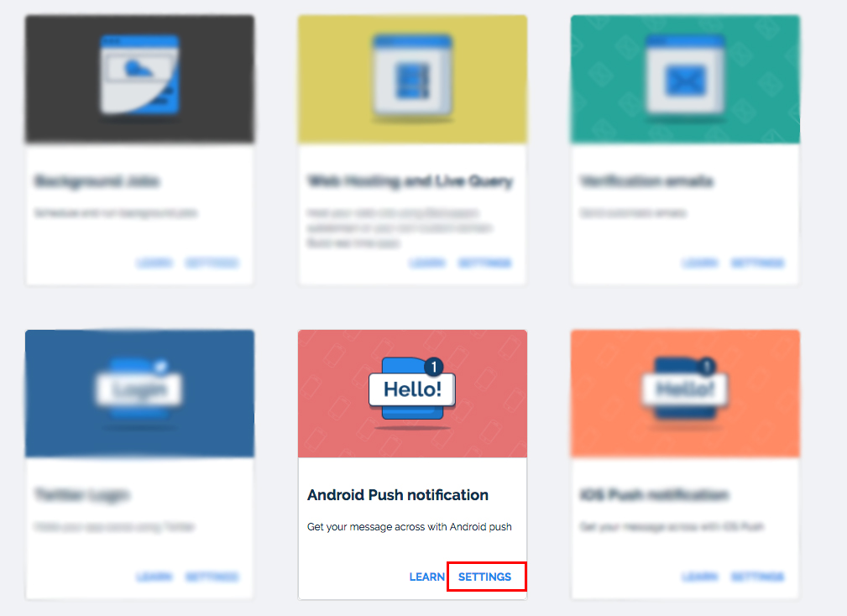Click the Twitter Login illustration icon
This screenshot has height=616, width=847.
click(139, 390)
